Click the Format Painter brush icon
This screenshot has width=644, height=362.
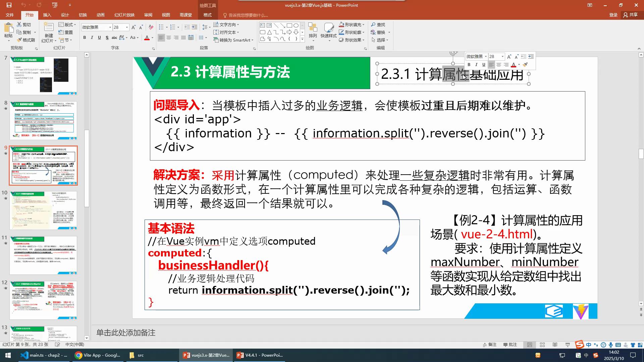(19, 40)
